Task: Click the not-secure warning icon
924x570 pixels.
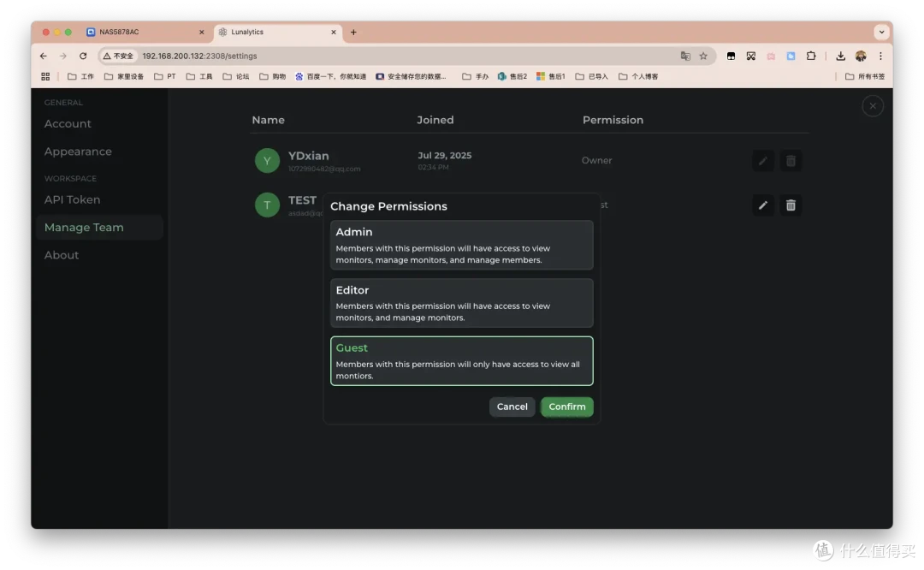Action: (118, 56)
